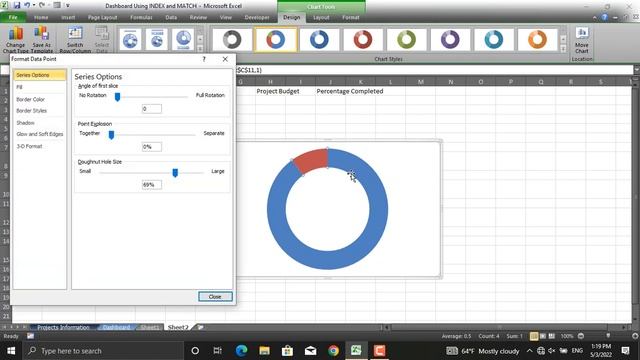Click the Insert Worksheet icon
Viewport: 640px width, 360px height.
point(200,327)
